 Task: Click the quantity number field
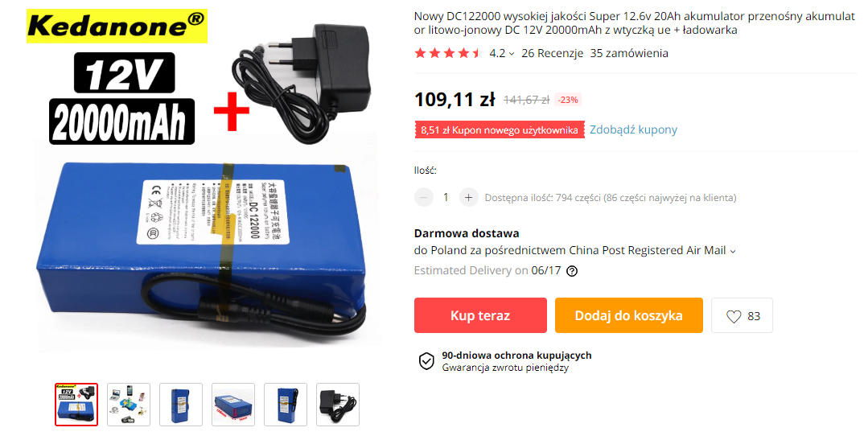pyautogui.click(x=446, y=198)
